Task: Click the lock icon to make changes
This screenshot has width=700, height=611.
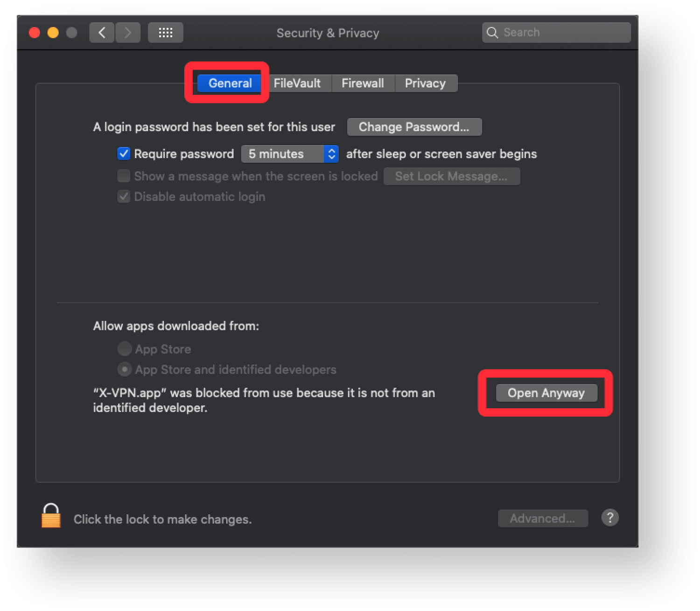Action: pos(51,515)
